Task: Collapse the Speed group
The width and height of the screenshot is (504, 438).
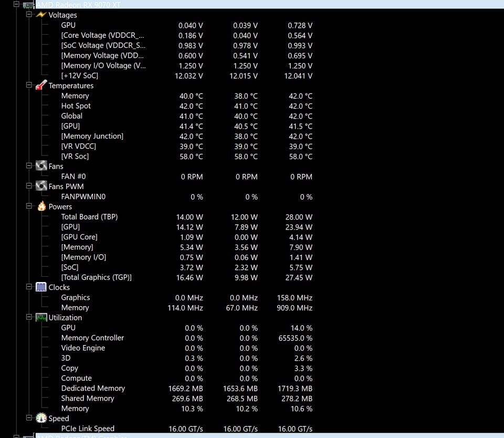Action: point(29,418)
